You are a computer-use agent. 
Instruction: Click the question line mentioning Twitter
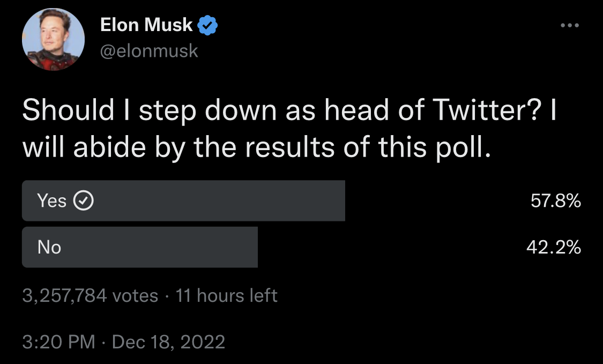(289, 110)
